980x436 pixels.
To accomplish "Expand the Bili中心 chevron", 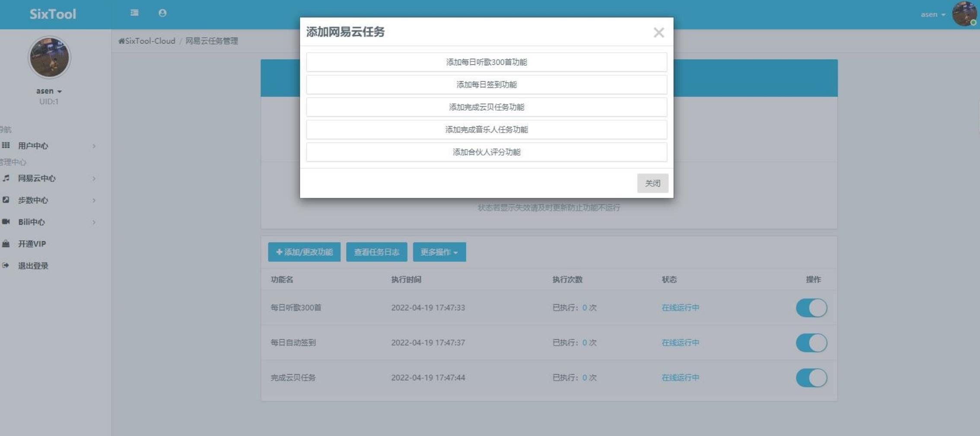I will click(x=94, y=222).
